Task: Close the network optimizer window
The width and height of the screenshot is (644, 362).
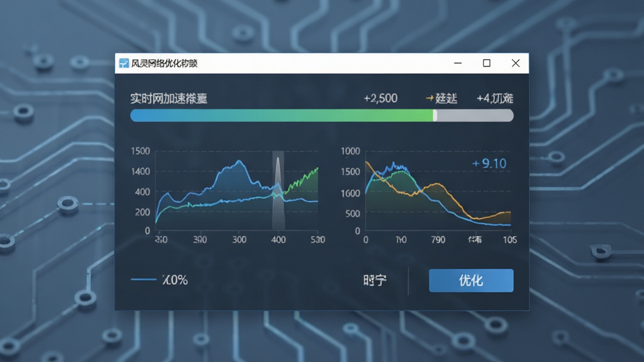Action: point(516,63)
